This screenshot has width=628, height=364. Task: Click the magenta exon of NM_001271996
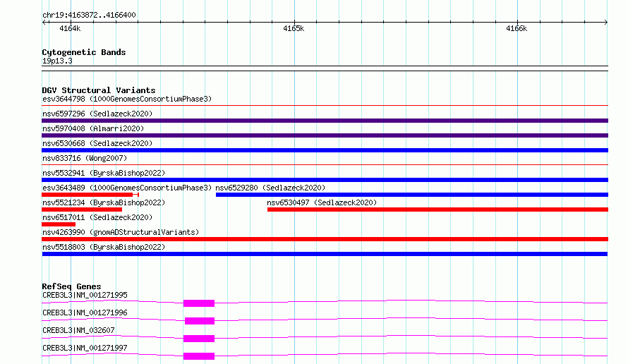[200, 321]
